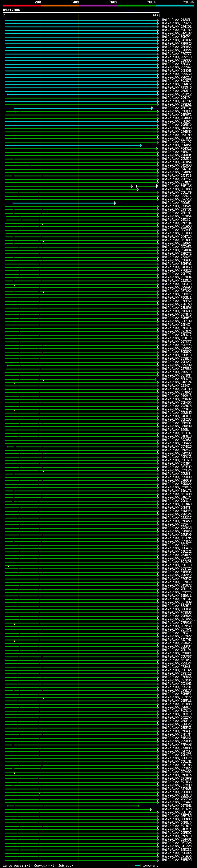
Task: Select hit UniRef100_Q96520
Action: (x=176, y=125)
